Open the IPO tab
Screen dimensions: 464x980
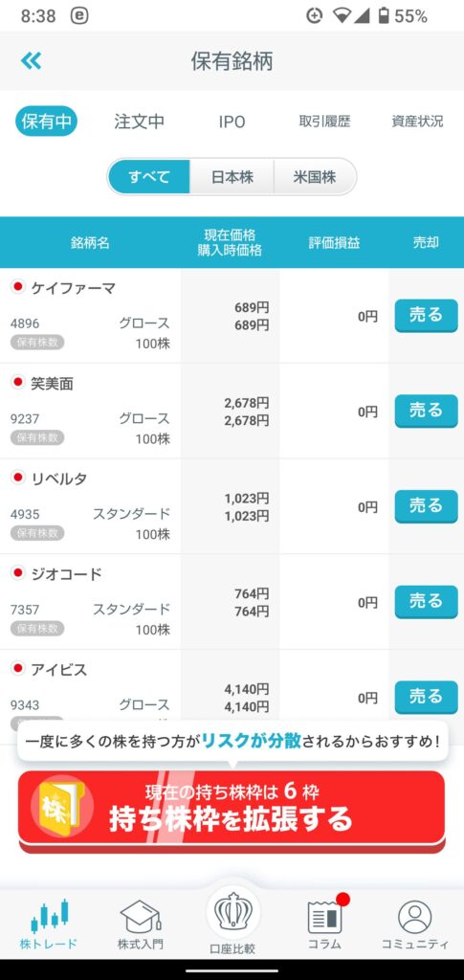point(232,122)
